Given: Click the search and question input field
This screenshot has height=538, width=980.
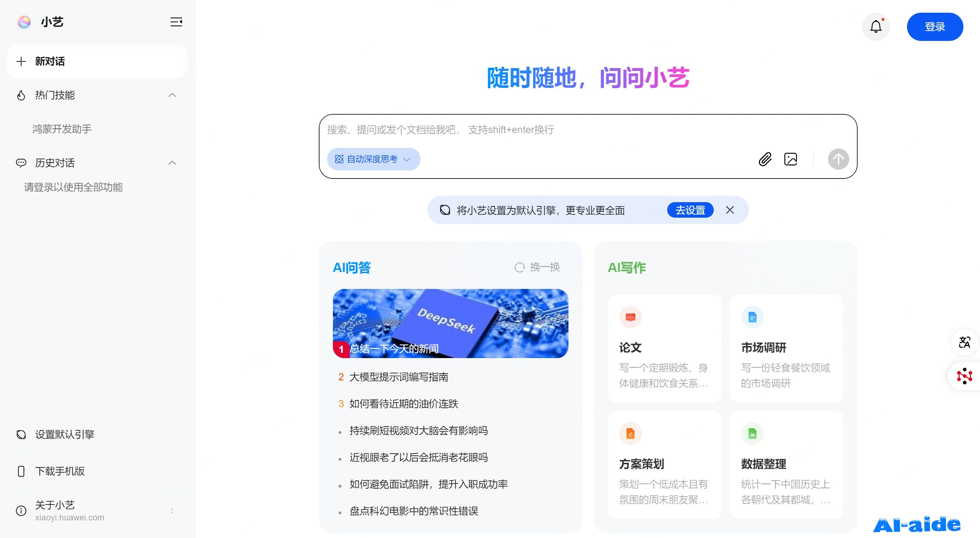Looking at the screenshot, I should pos(588,130).
